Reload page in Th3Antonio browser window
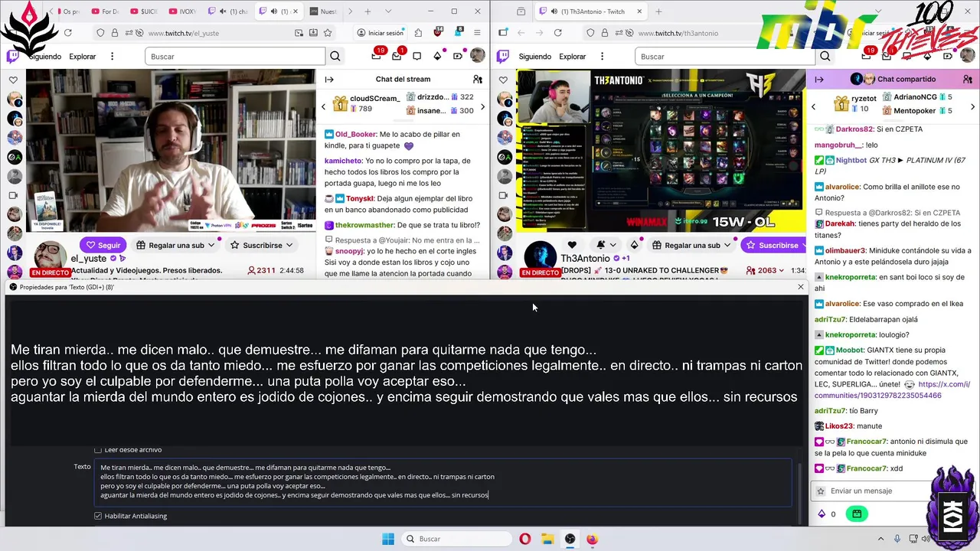The image size is (980, 551). point(557,33)
